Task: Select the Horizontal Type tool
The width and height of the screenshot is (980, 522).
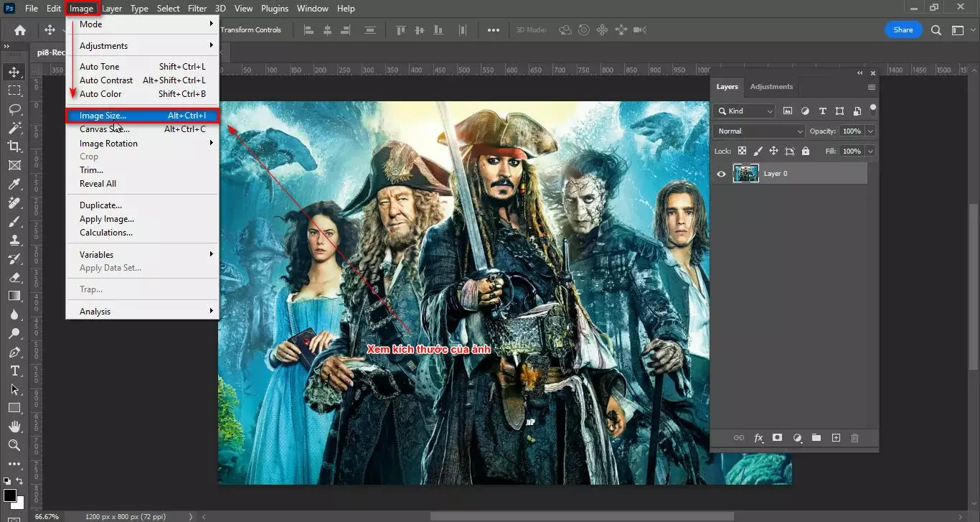Action: pyautogui.click(x=14, y=371)
